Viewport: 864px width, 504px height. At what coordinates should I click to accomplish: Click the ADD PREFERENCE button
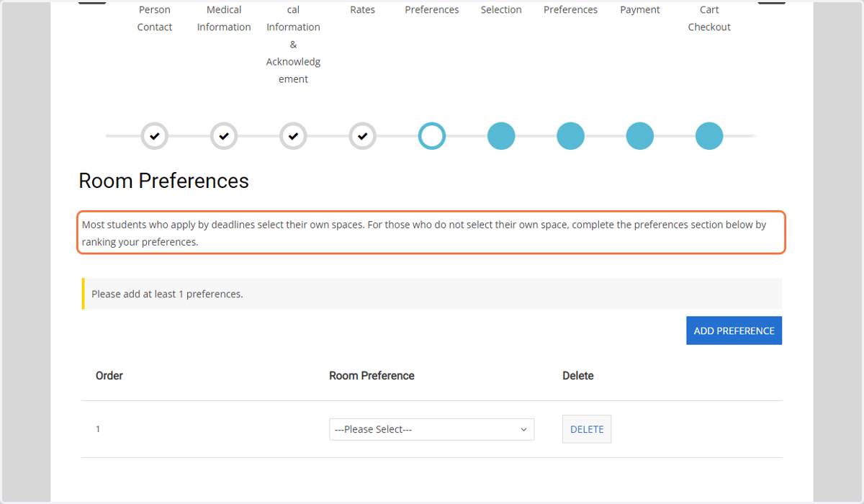(x=734, y=330)
